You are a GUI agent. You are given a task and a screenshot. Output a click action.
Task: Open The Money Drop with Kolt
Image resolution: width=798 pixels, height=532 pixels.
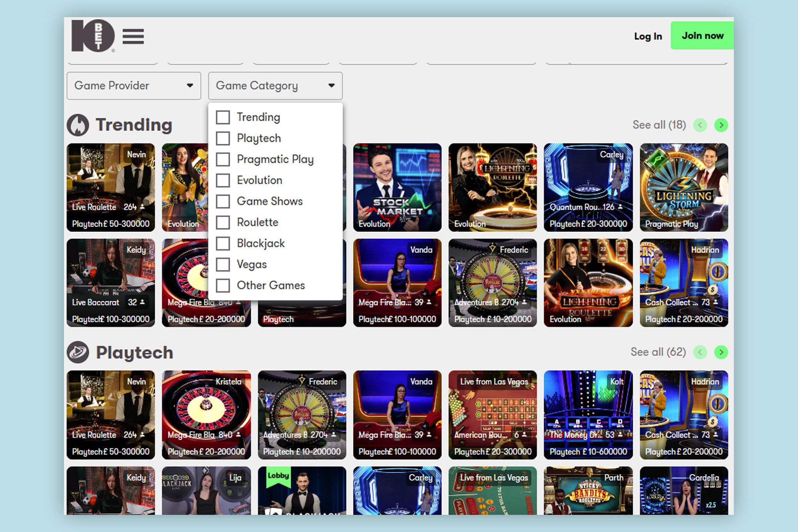(588, 415)
